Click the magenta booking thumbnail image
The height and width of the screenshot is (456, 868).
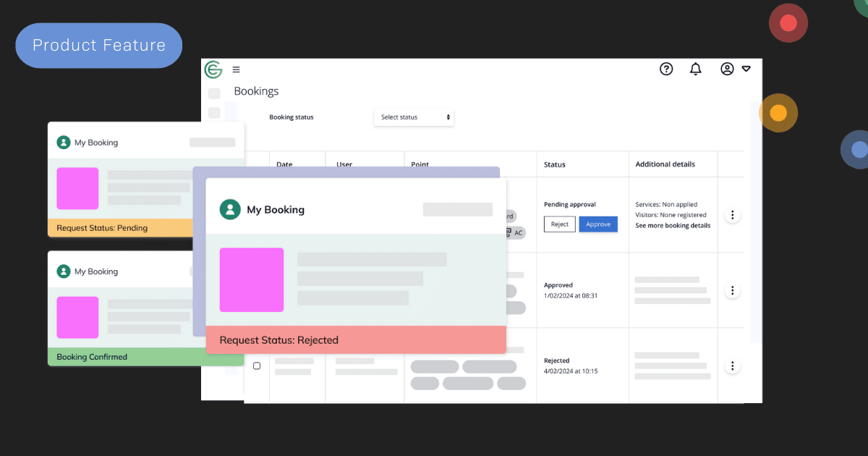(251, 279)
